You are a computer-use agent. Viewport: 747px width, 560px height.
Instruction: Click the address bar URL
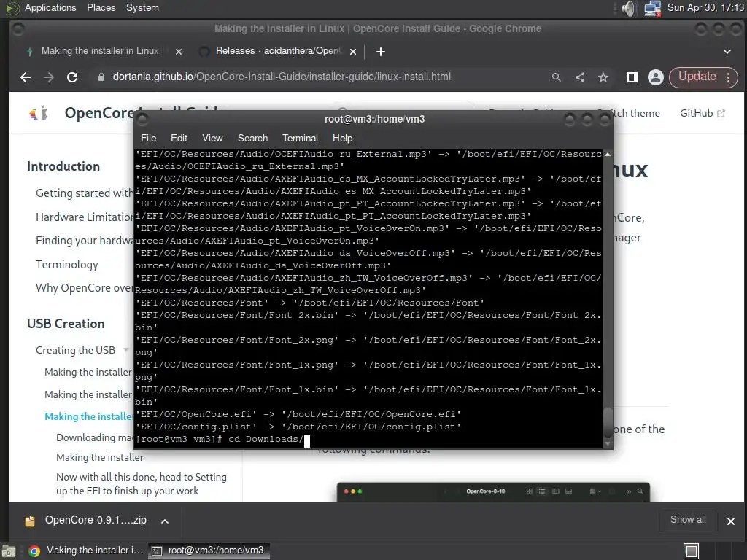coord(282,77)
